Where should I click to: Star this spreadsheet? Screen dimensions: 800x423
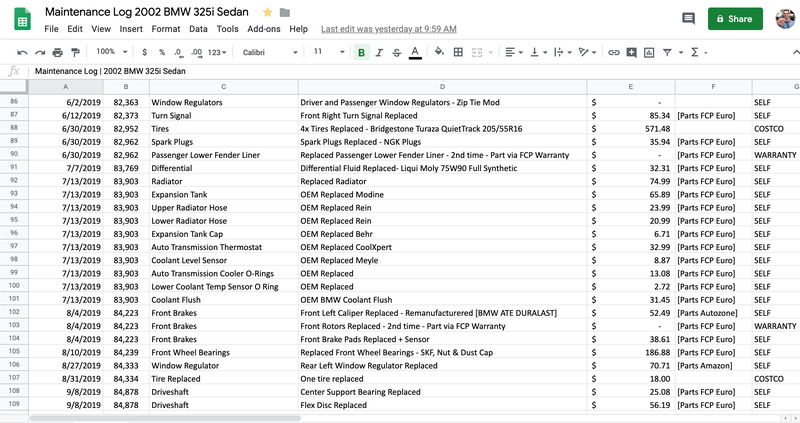tap(267, 12)
